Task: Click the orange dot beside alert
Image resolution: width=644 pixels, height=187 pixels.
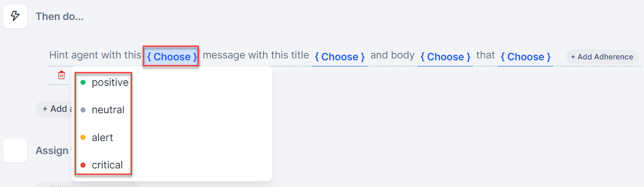Action: coord(83,137)
